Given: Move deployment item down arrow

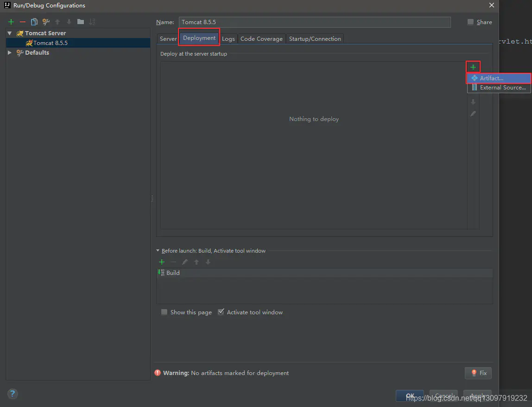Looking at the screenshot, I should pyautogui.click(x=473, y=102).
